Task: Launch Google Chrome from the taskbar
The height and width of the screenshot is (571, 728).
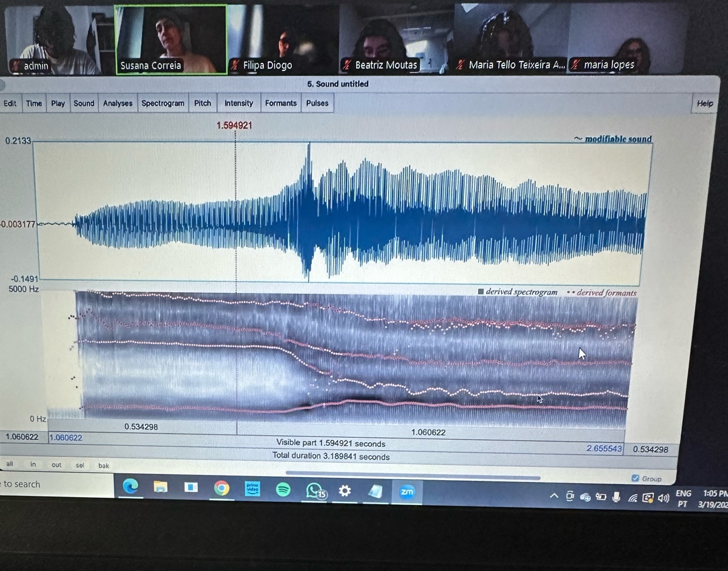Action: (222, 488)
